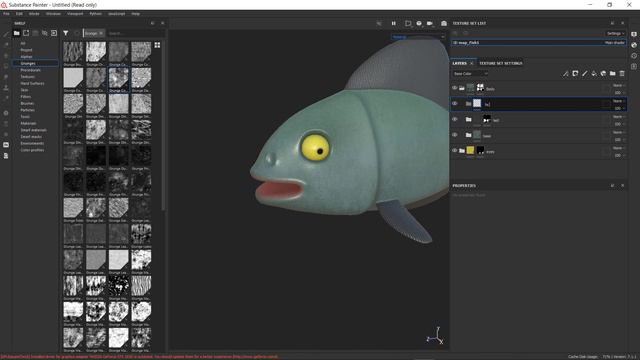This screenshot has width=640, height=360.
Task: Open the Window menu
Action: pos(53,13)
